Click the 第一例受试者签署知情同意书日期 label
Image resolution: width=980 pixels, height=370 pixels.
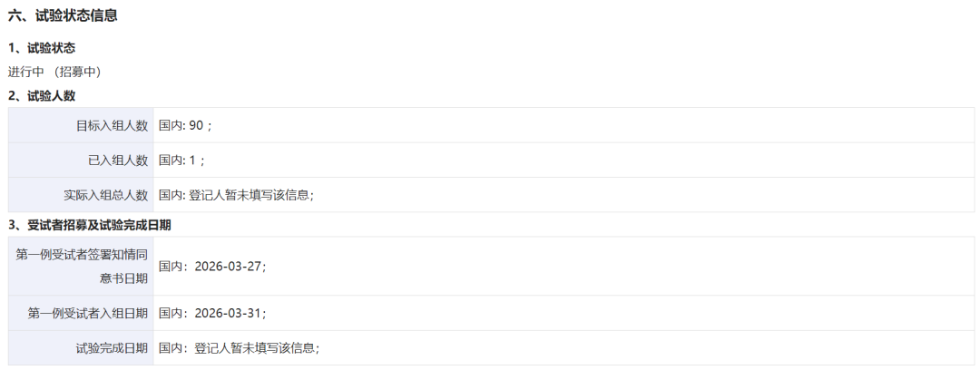tap(82, 266)
